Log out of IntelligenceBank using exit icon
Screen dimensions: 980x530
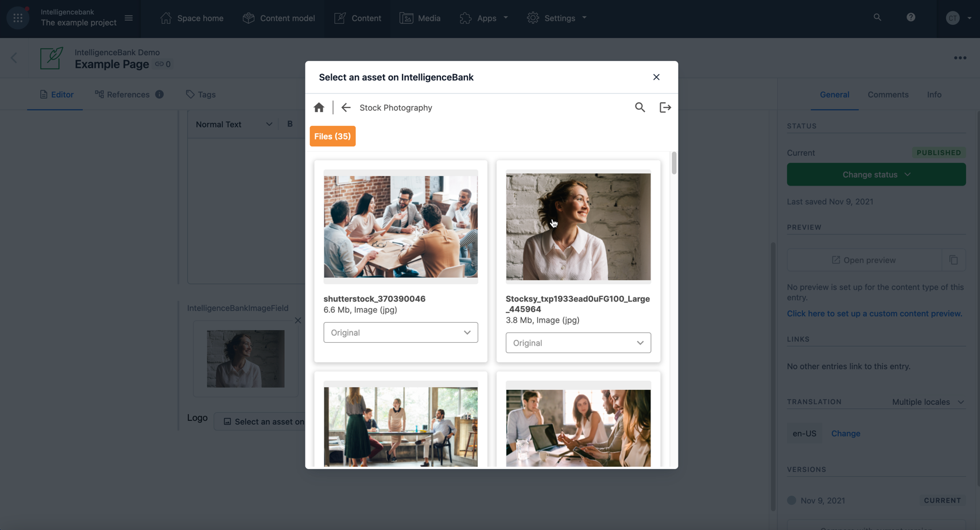pos(665,107)
